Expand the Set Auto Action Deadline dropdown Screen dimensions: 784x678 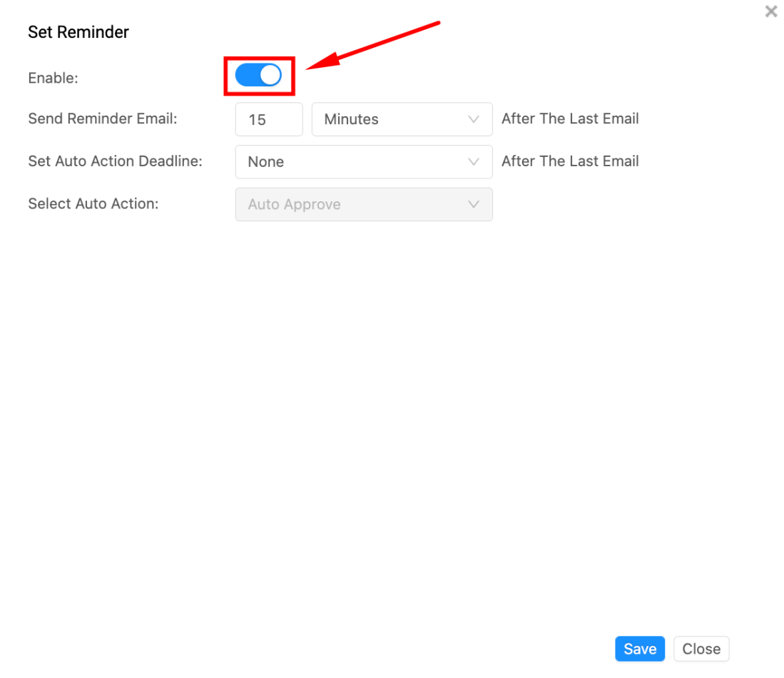(364, 161)
